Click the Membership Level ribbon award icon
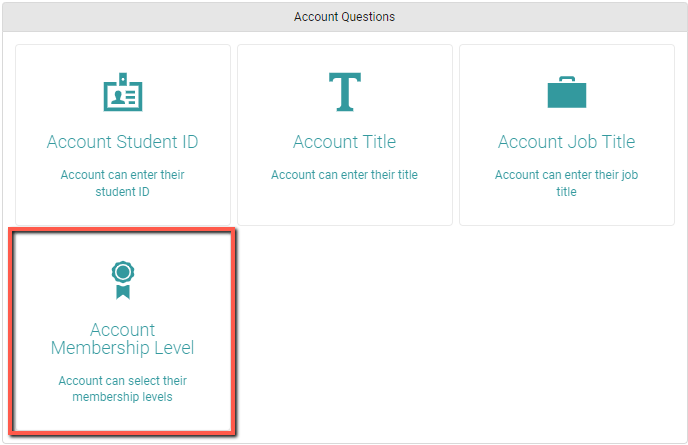Screen dimensions: 688x445 pyautogui.click(x=123, y=280)
